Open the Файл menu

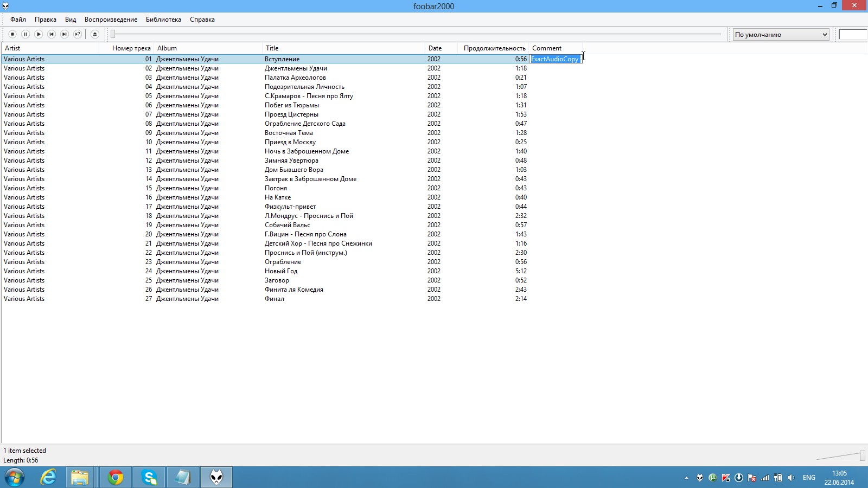click(18, 20)
